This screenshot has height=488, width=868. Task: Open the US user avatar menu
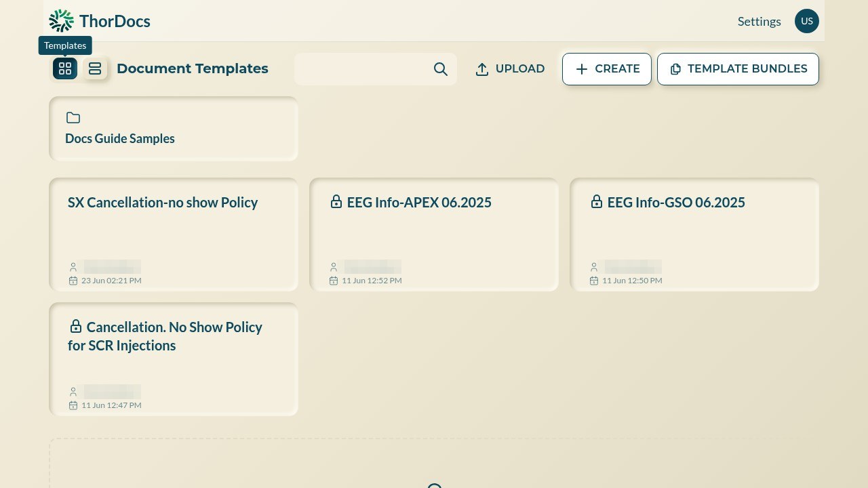pyautogui.click(x=807, y=21)
